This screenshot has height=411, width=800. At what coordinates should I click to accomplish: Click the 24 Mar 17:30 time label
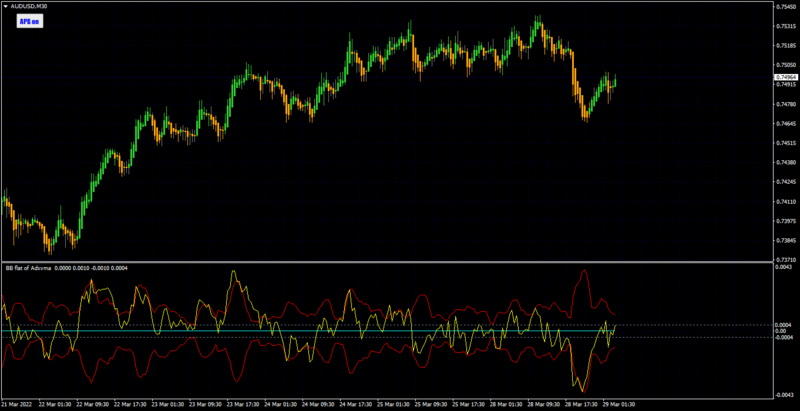coord(355,403)
